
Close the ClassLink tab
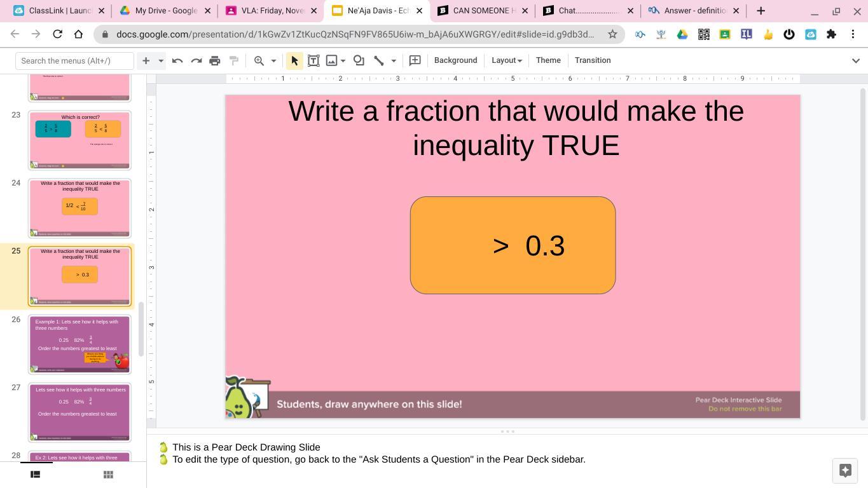pos(100,11)
